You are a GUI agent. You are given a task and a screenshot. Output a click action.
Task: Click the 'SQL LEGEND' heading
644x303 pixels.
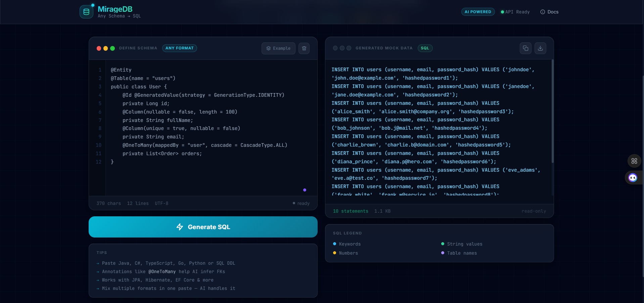click(347, 233)
